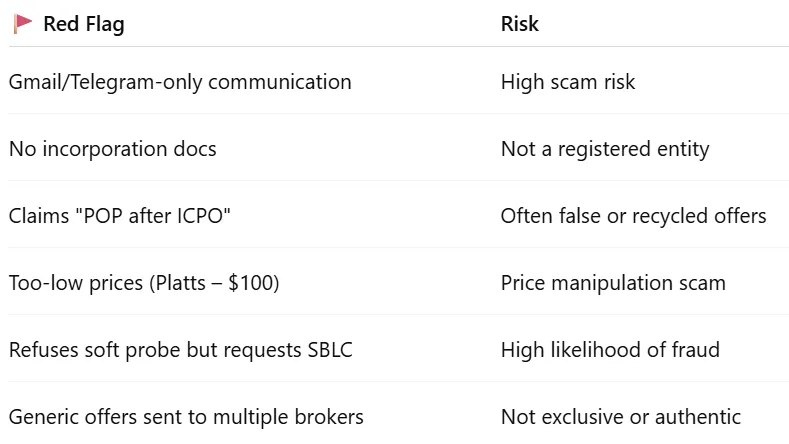Select Refuses soft probe but requests SBLC

[x=181, y=350]
